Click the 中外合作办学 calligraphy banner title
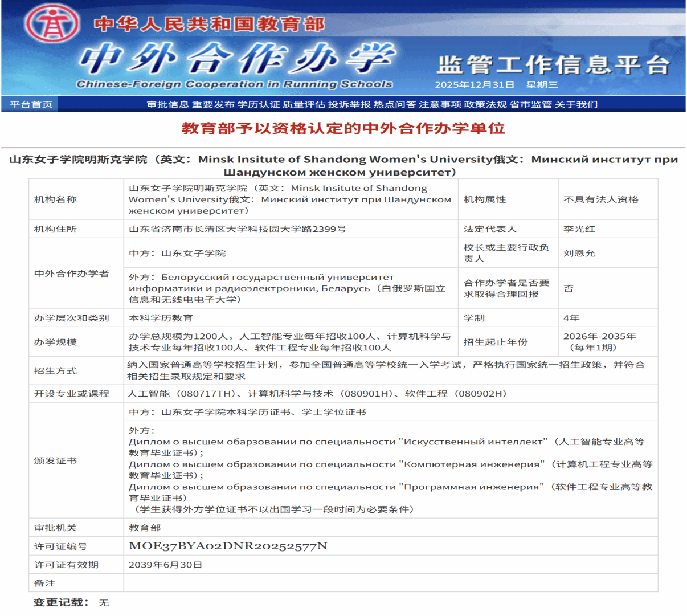The width and height of the screenshot is (687, 616). coord(236,59)
